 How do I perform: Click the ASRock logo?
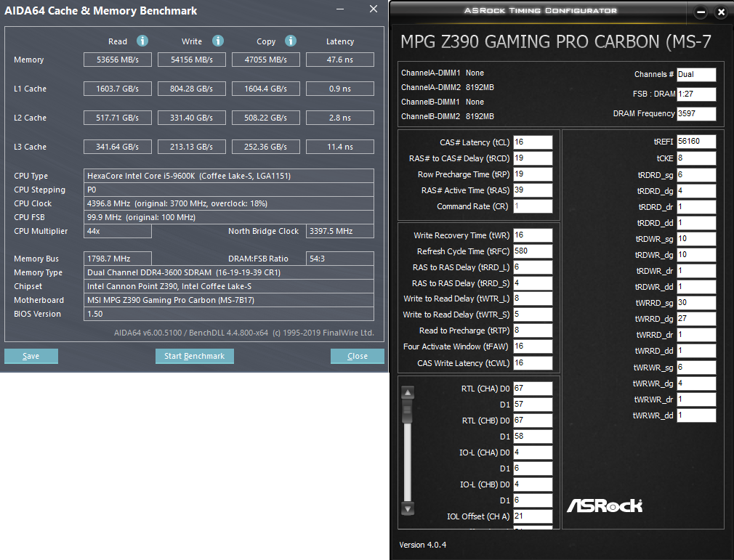click(x=605, y=506)
